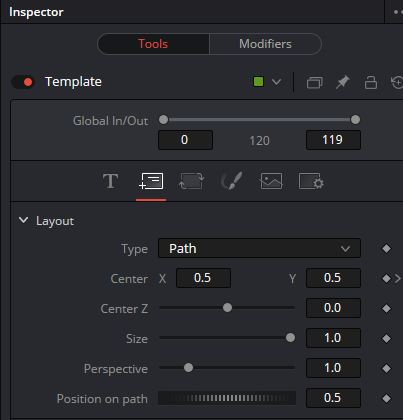Click the Global In/Out label
Viewport: 403px width, 420px height.
[x=110, y=121]
